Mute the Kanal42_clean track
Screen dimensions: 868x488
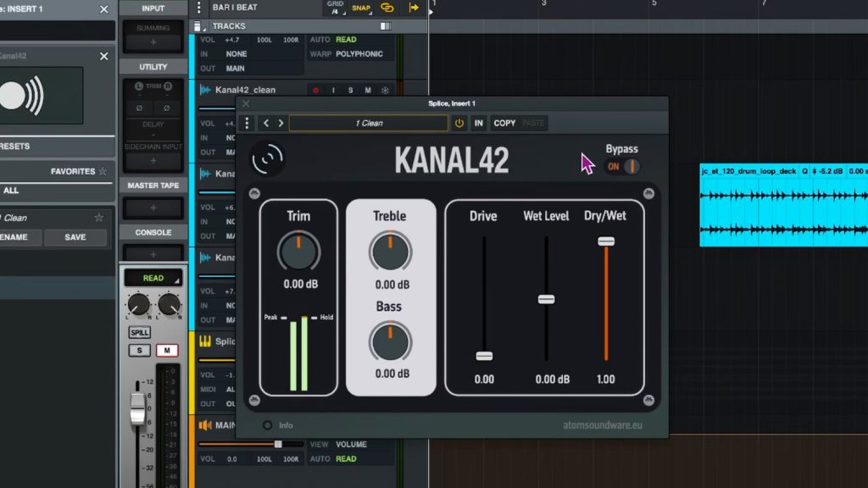tap(368, 90)
